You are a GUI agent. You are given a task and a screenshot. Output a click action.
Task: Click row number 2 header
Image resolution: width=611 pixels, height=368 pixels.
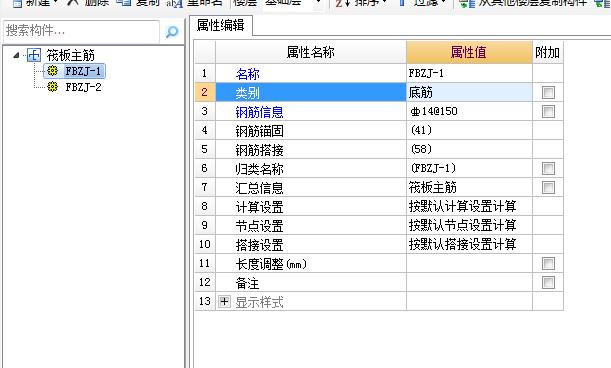[205, 92]
